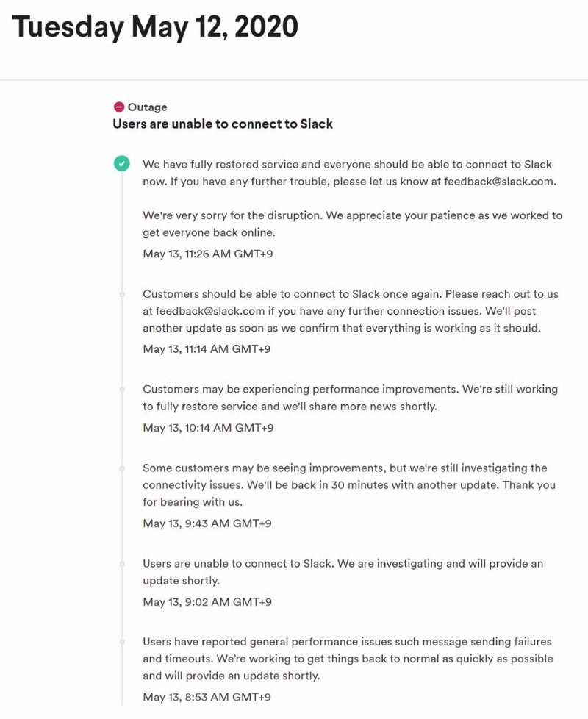The width and height of the screenshot is (588, 719).
Task: Click the timeline dot beside the 11:14 AM update
Action: pyautogui.click(x=122, y=294)
